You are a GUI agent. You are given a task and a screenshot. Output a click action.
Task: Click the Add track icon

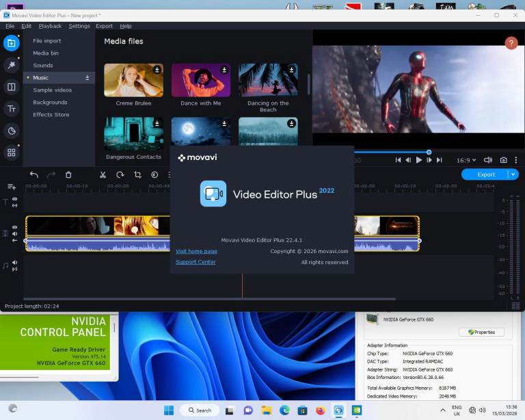pyautogui.click(x=12, y=187)
